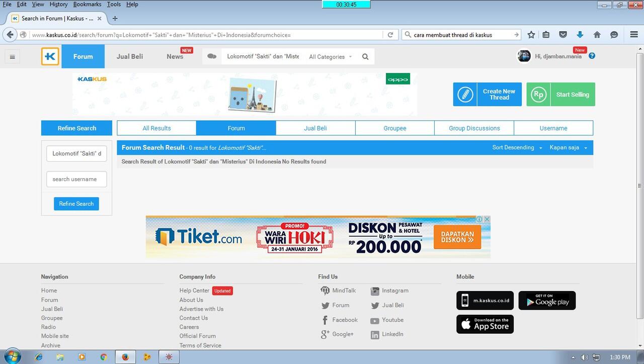Click the djamban.mania user avatar
The width and height of the screenshot is (644, 364).
pos(524,56)
